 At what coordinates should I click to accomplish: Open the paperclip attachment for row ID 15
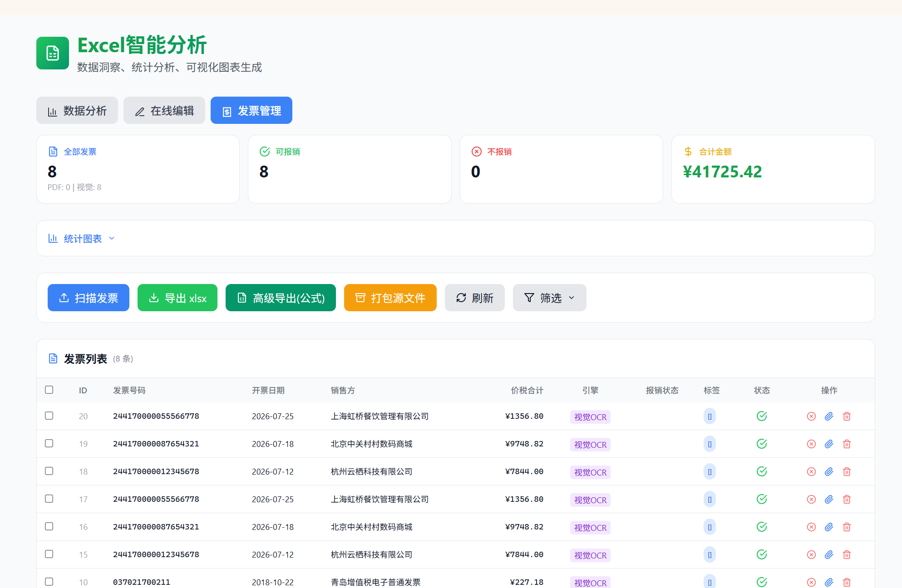(829, 555)
